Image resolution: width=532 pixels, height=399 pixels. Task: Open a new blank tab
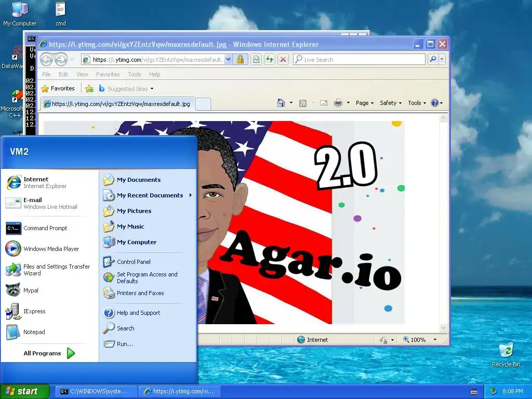(203, 104)
